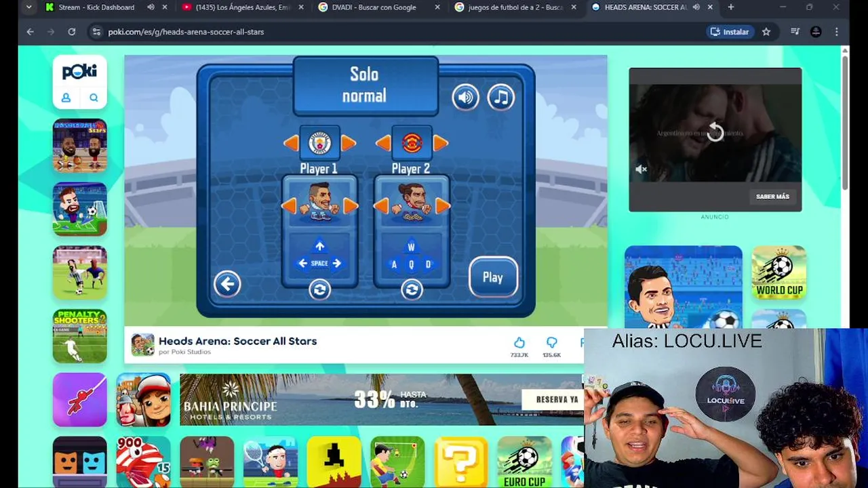Bookmark this page with star
Screen dimensions: 868x488
pos(766,32)
